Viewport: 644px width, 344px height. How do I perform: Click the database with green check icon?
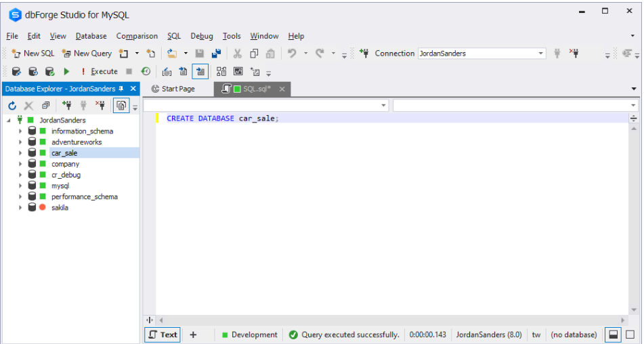click(49, 72)
